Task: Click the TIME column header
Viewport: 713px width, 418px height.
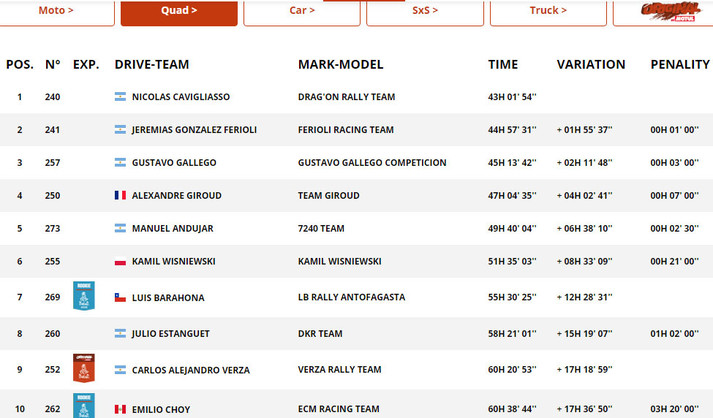Action: click(503, 65)
